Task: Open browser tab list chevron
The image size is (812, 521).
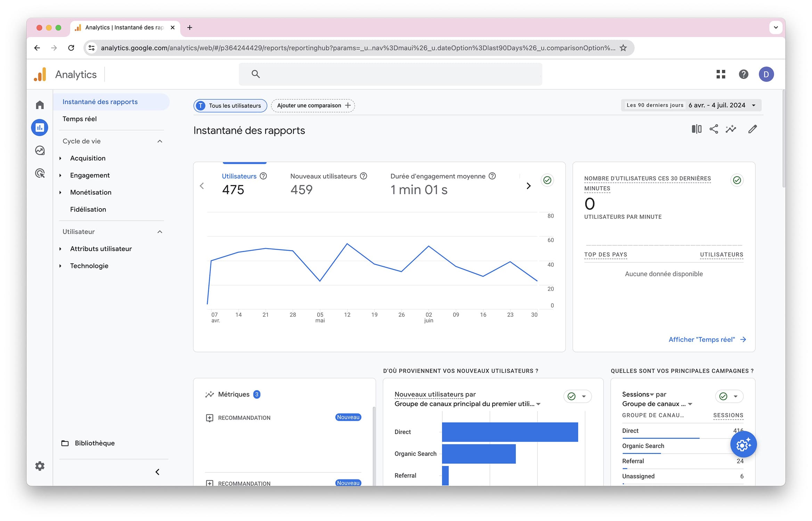Action: coord(776,27)
